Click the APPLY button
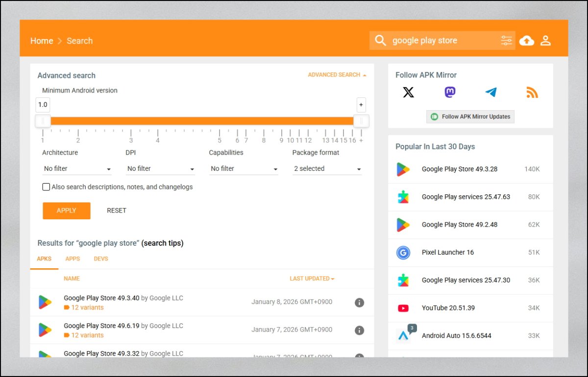The image size is (588, 377). [x=67, y=211]
